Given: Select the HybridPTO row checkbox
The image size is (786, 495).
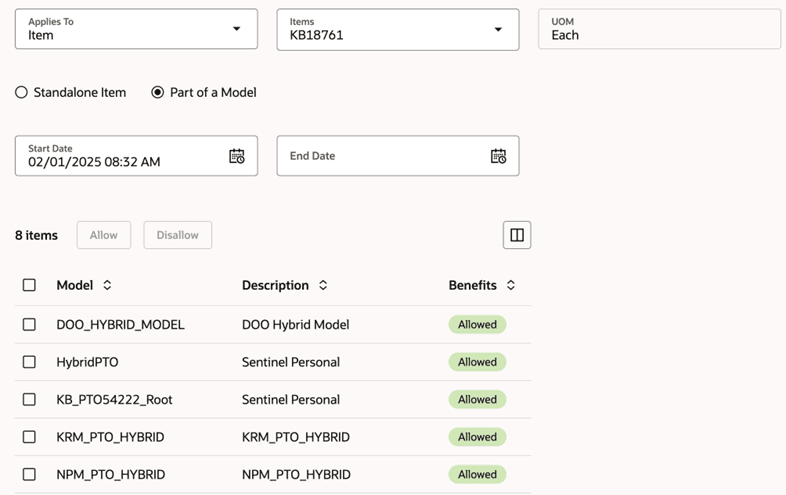Looking at the screenshot, I should tap(29, 362).
